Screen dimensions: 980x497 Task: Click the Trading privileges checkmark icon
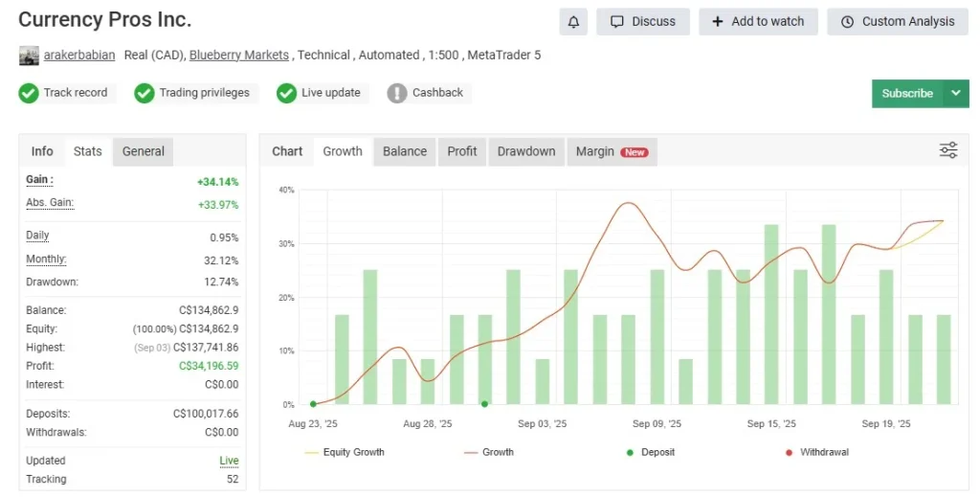point(145,93)
